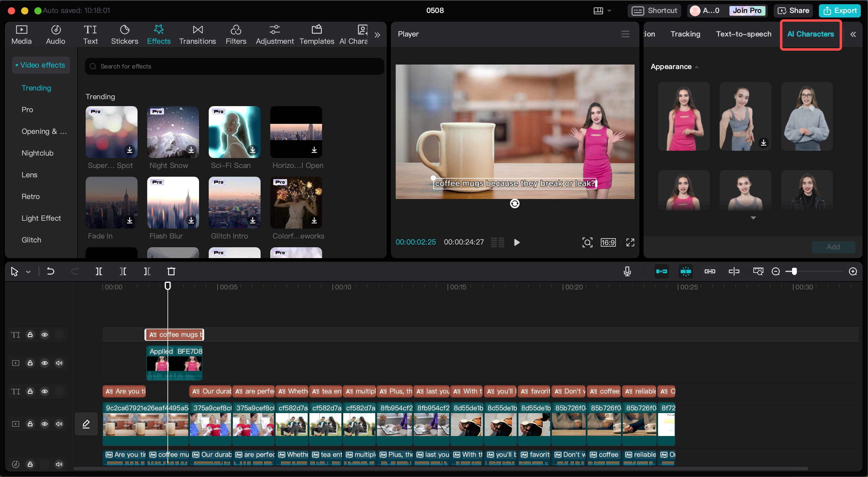
Task: Click the Join Pro button
Action: [x=747, y=11]
